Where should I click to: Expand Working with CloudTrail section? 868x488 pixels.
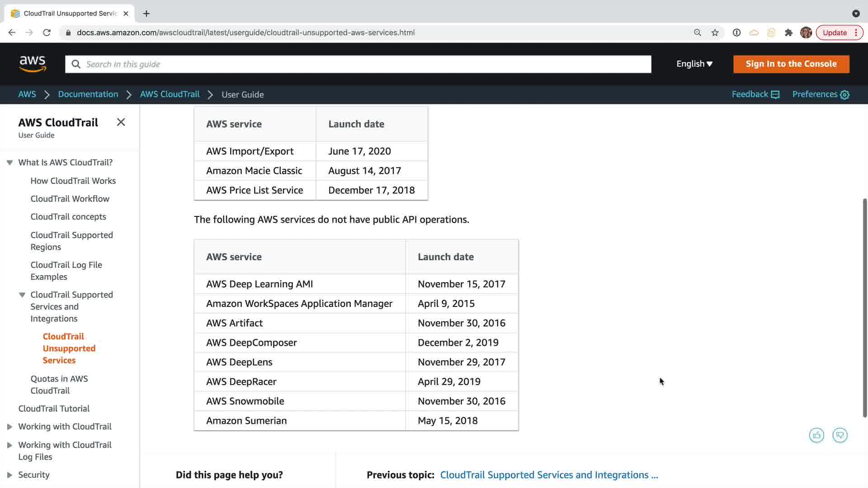(9, 427)
